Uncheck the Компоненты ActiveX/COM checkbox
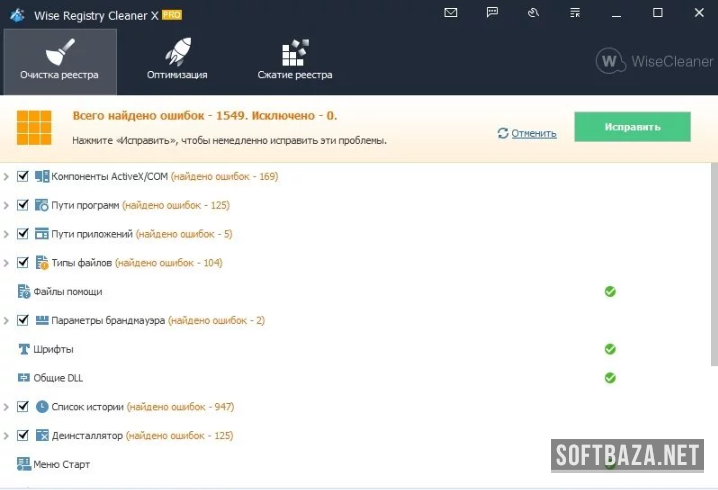The width and height of the screenshot is (718, 490). click(23, 176)
